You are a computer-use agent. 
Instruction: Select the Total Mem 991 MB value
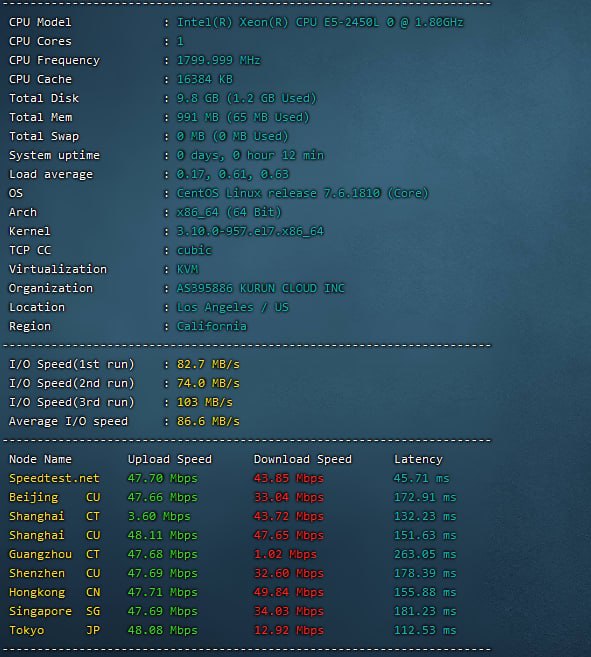coord(243,117)
